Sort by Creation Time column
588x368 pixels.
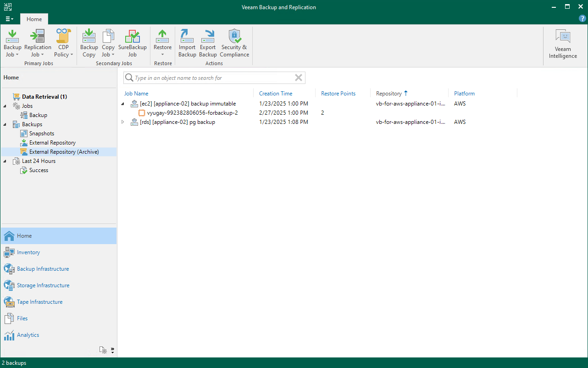[276, 94]
